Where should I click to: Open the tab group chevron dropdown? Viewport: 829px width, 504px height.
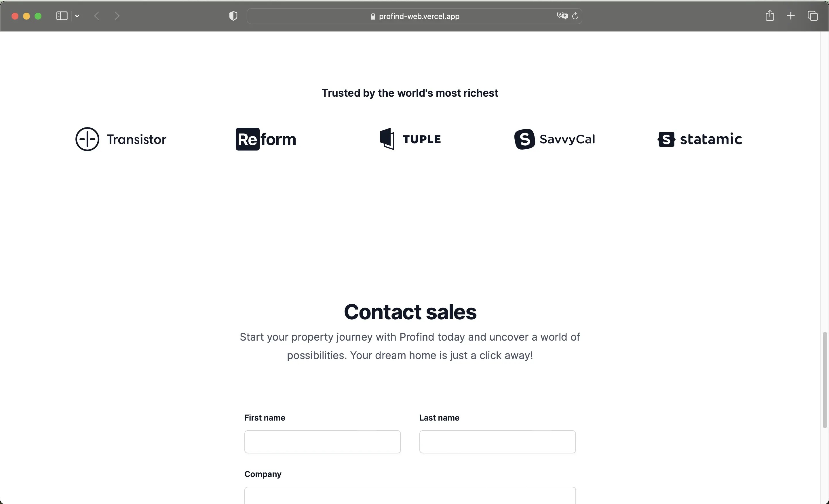click(x=77, y=16)
